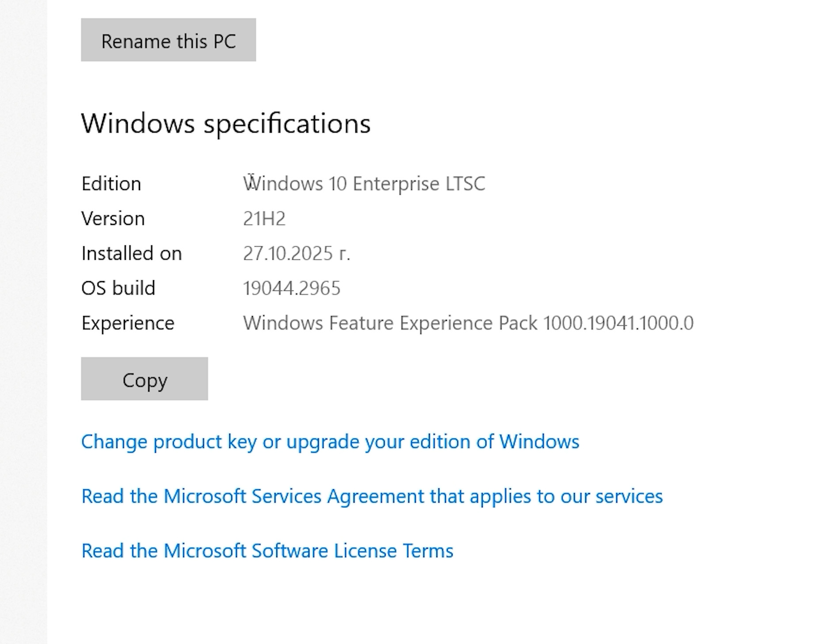Open the Change product key link
The width and height of the screenshot is (816, 644).
tap(330, 442)
